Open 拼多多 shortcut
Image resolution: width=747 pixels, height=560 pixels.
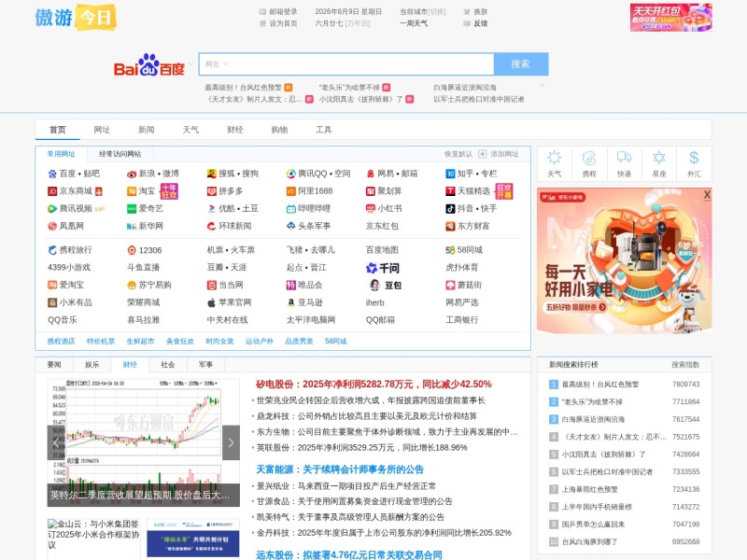pos(225,191)
